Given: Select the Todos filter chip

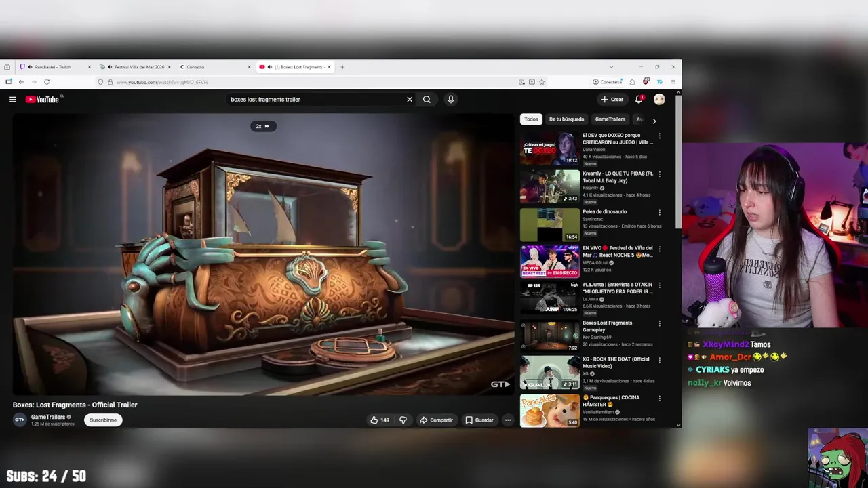Looking at the screenshot, I should point(531,119).
